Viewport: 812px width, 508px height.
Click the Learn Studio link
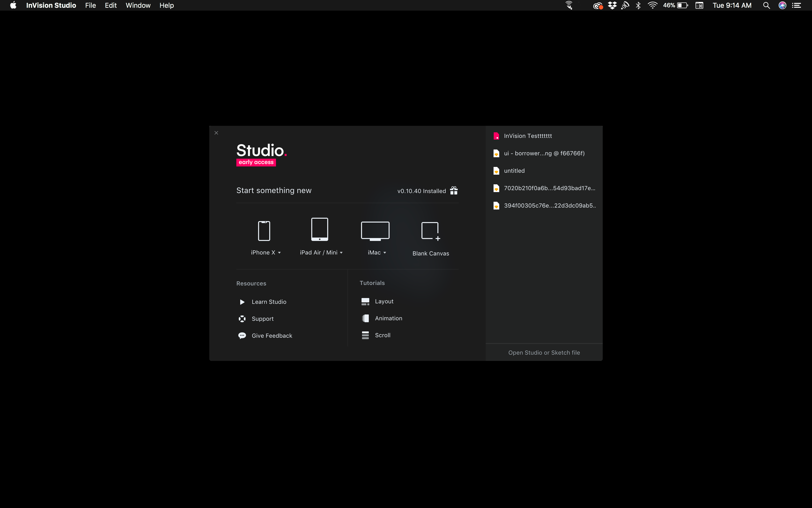[269, 302]
